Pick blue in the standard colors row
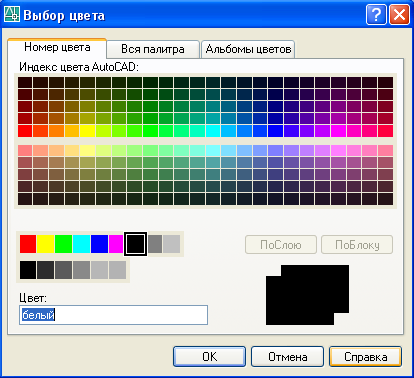 [99, 244]
